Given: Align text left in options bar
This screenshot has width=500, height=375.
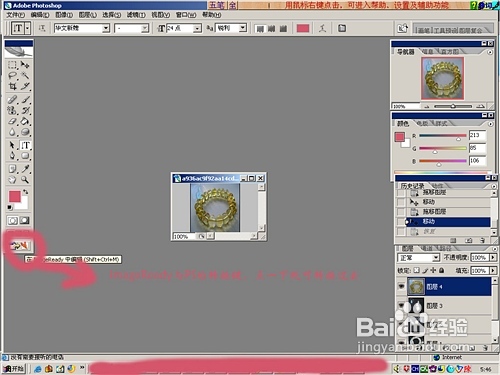Looking at the screenshot, I should click(x=260, y=29).
